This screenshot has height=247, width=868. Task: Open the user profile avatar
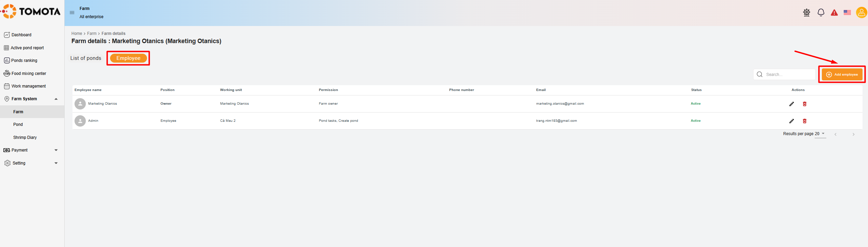[861, 13]
